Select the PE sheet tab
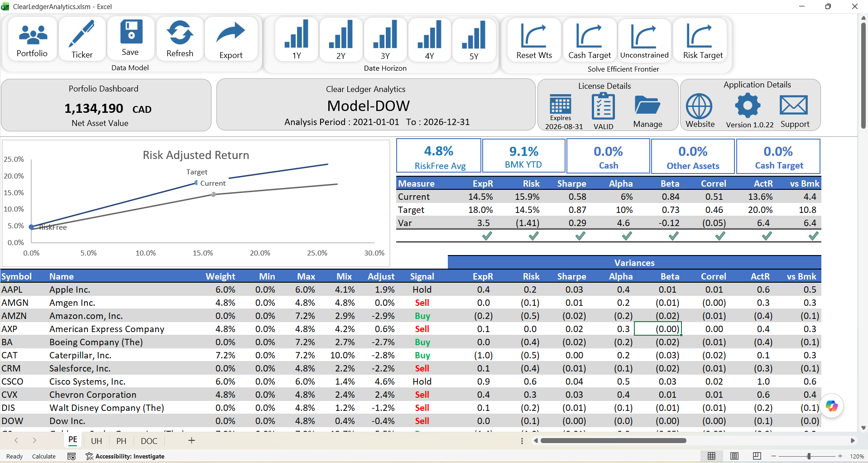868x463 pixels. point(73,440)
